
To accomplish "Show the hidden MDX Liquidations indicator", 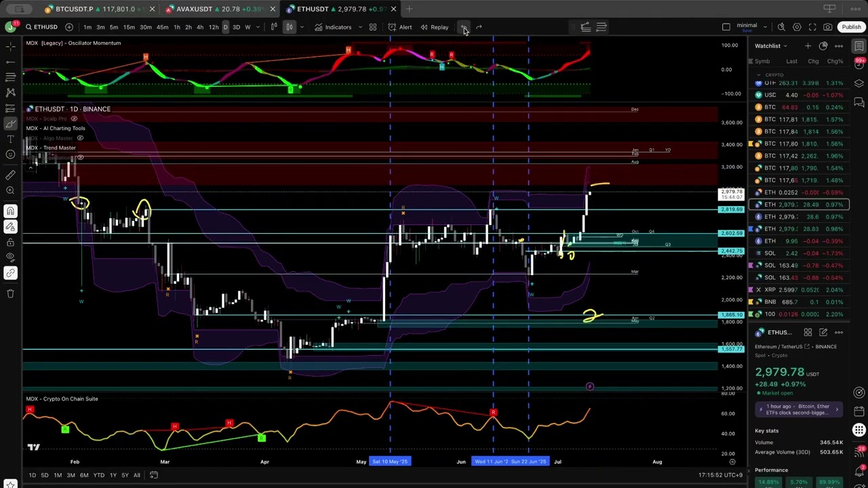I will 80,158.
